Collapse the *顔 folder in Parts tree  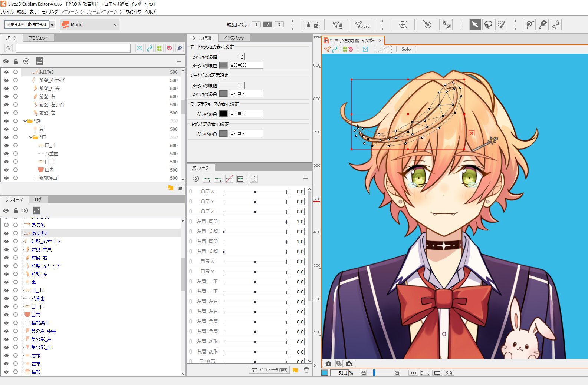click(25, 121)
